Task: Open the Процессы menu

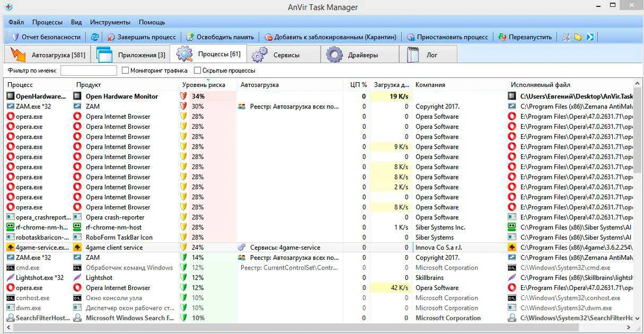Action: click(x=47, y=22)
